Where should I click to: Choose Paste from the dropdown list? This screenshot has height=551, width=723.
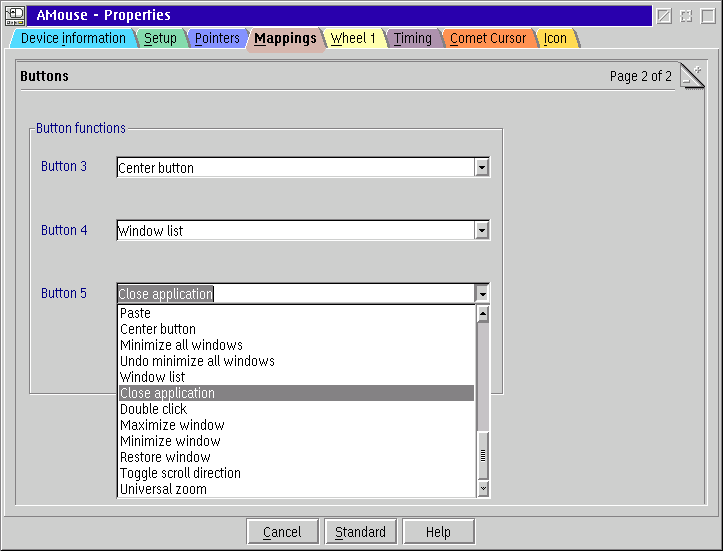pyautogui.click(x=296, y=313)
